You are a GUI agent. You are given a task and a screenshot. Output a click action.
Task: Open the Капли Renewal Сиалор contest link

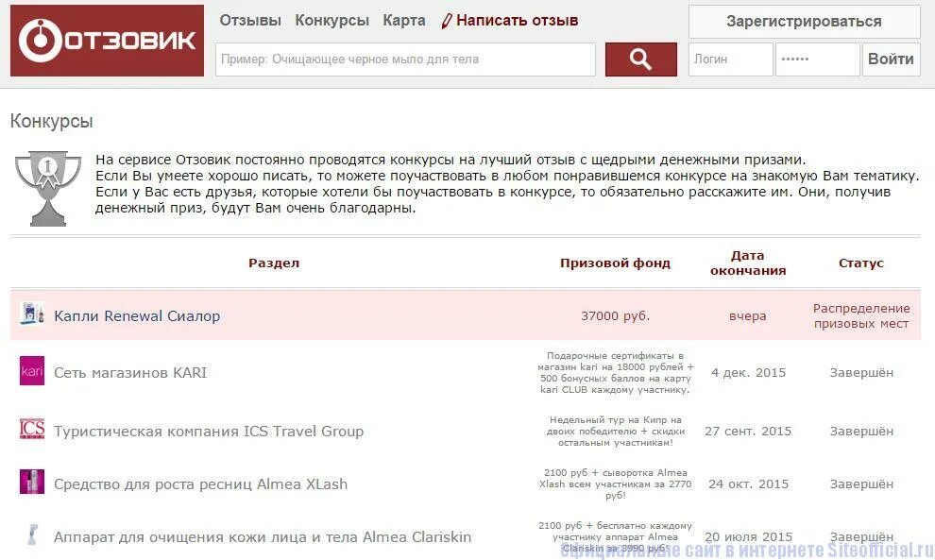coord(137,316)
